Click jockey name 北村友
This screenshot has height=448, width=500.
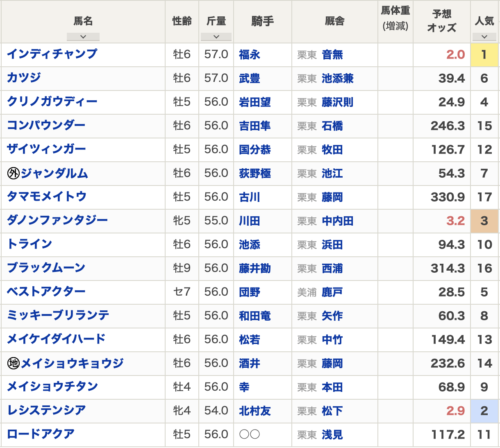click(255, 411)
